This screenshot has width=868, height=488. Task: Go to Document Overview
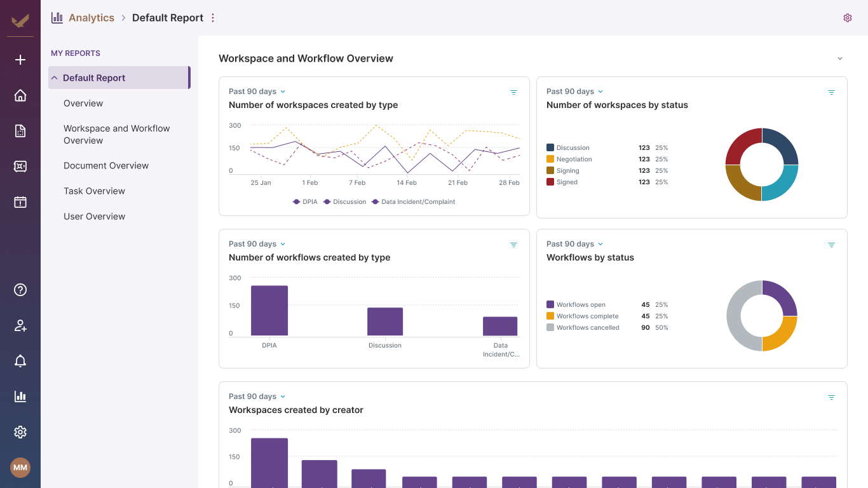(106, 165)
